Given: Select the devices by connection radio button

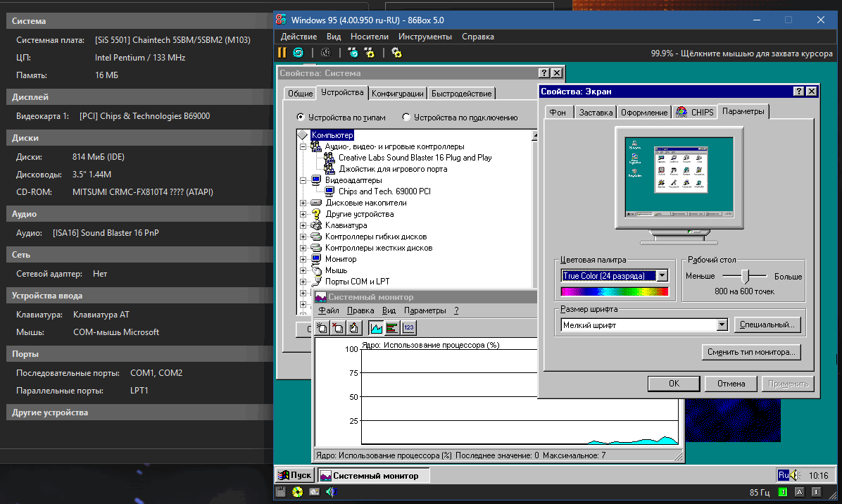Looking at the screenshot, I should point(406,118).
